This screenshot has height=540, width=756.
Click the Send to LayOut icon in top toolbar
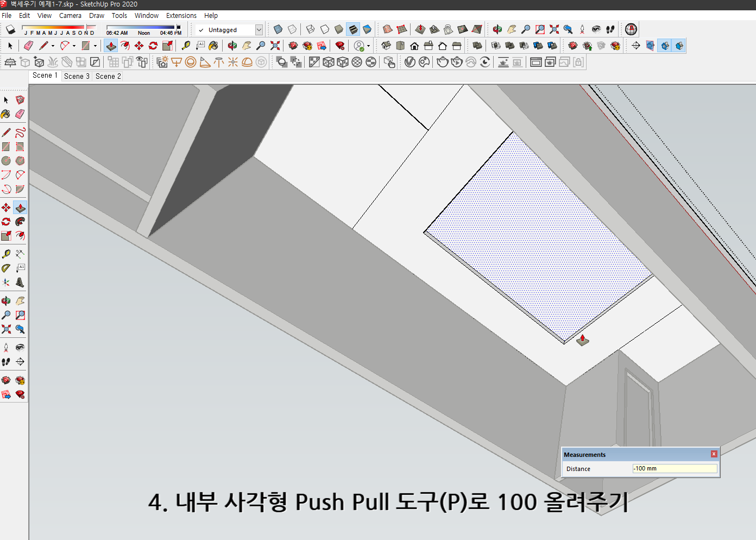coord(322,46)
